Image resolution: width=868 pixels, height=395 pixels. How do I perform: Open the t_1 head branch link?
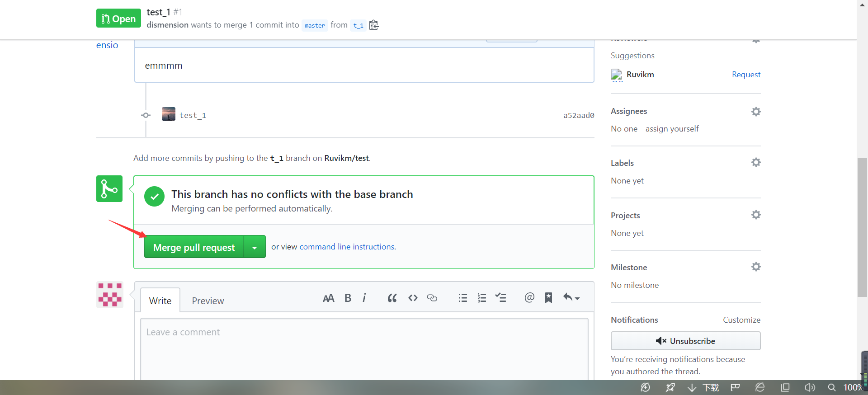(x=359, y=25)
